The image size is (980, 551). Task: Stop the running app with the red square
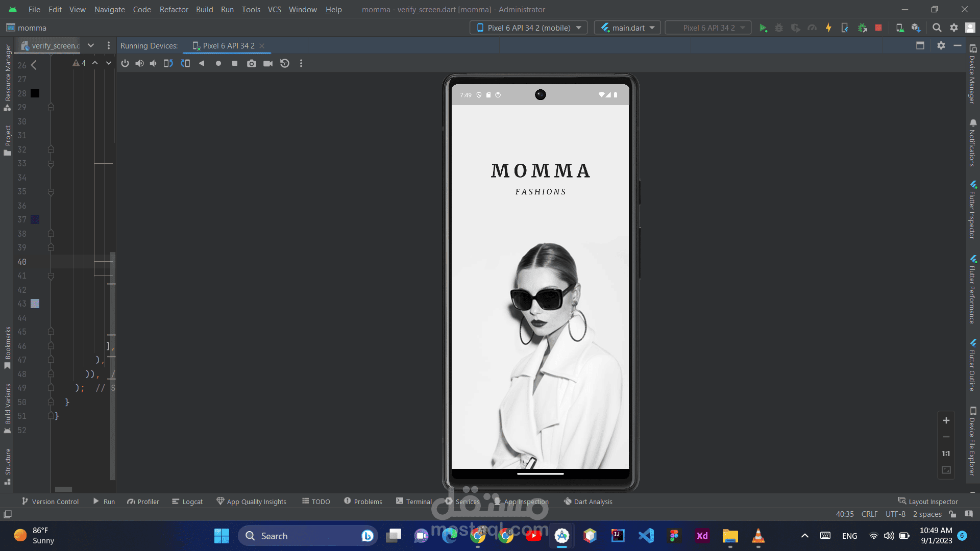(x=878, y=28)
